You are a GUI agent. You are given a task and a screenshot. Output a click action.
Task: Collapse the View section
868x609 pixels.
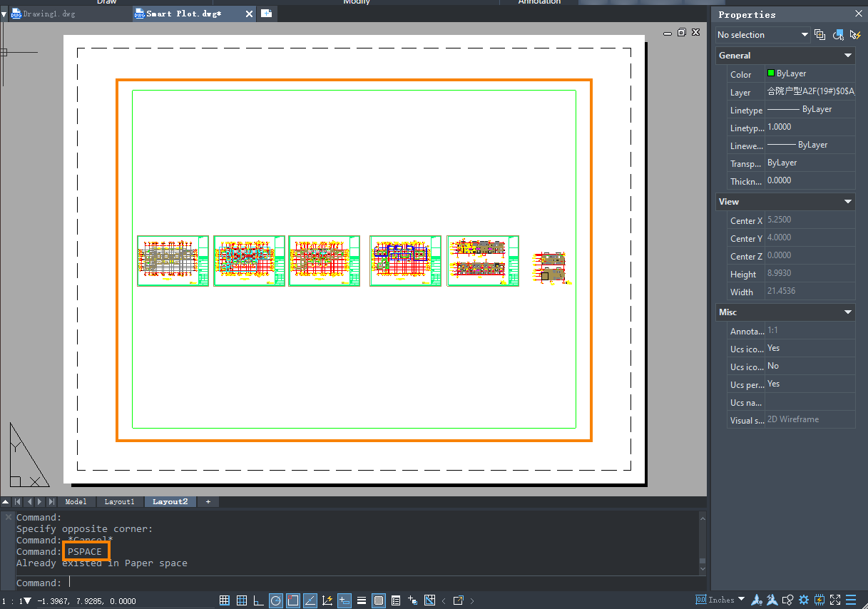point(848,202)
